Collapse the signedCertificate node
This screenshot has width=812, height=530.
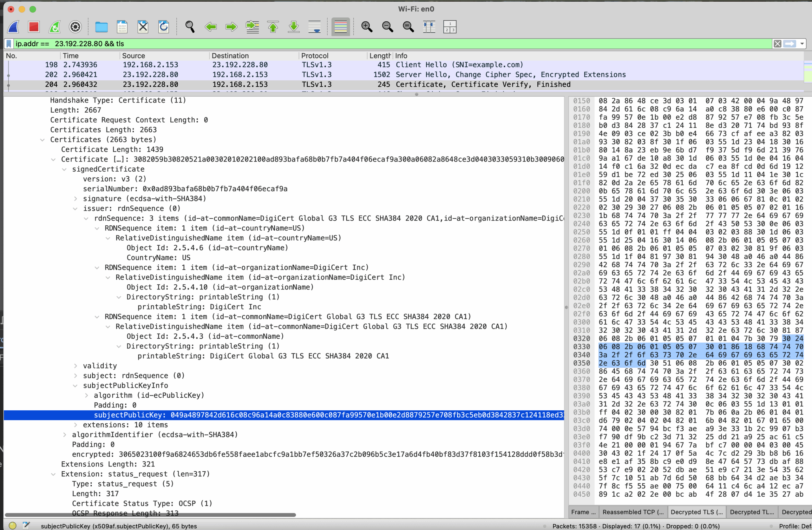tap(64, 169)
